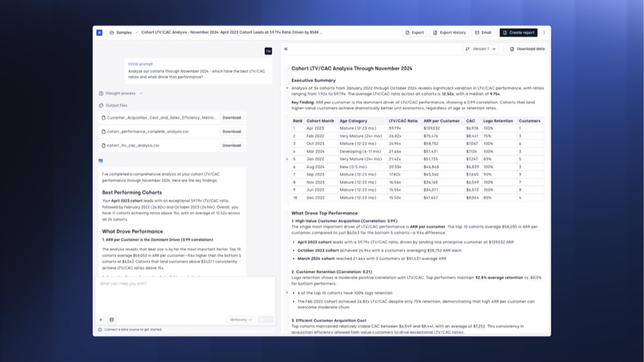
Task: Download cohort_ltv_cac_analysis.csv
Action: coord(231,146)
